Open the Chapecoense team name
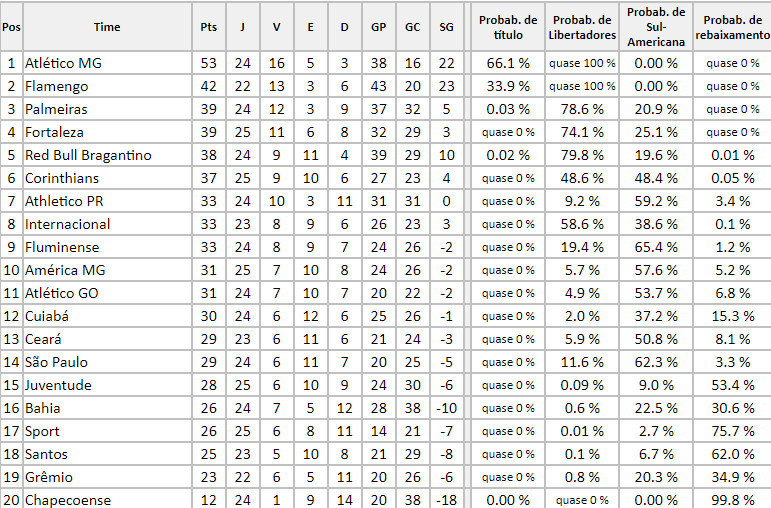This screenshot has height=508, width=771. [x=67, y=500]
